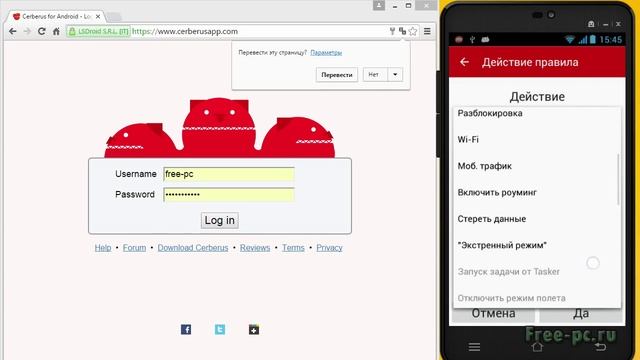The width and height of the screenshot is (640, 360).
Task: Tap the Да button on phone
Action: [x=581, y=314]
